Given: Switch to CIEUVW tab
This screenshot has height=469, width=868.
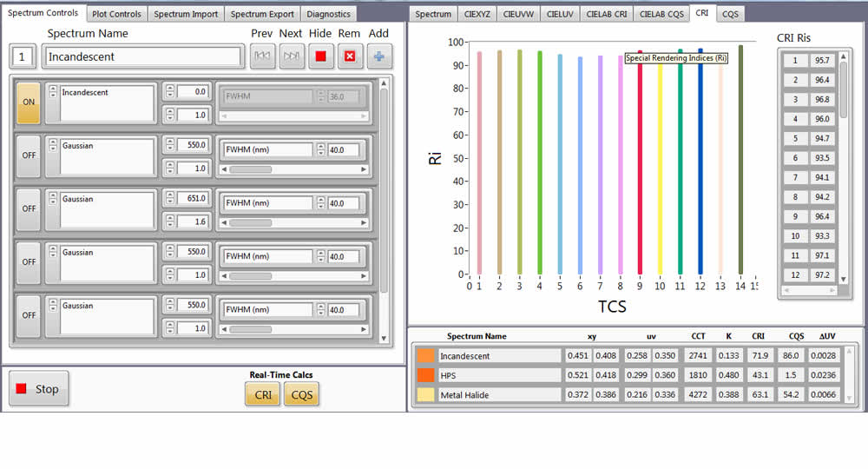Looking at the screenshot, I should coord(518,14).
